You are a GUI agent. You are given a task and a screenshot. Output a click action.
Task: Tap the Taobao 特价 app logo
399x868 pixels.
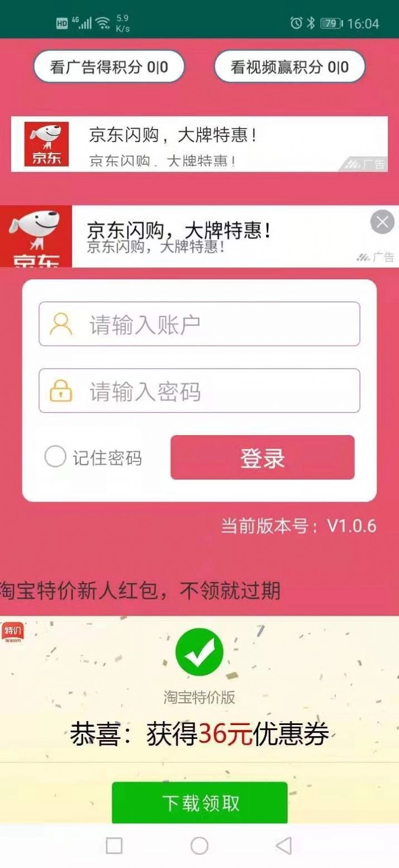click(x=12, y=632)
